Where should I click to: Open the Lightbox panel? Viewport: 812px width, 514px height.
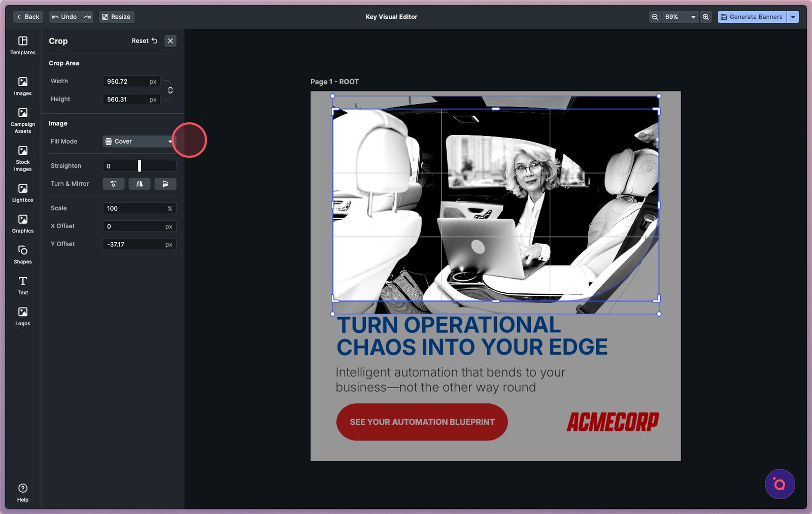coord(23,193)
